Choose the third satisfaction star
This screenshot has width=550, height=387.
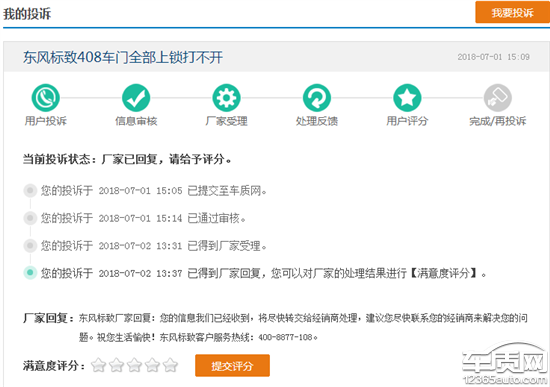click(x=134, y=365)
